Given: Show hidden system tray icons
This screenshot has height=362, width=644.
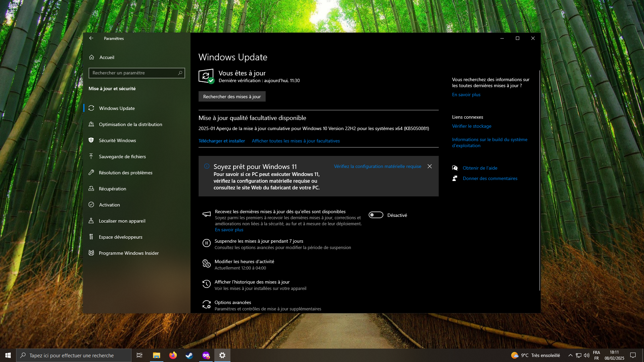Looking at the screenshot, I should (x=570, y=355).
